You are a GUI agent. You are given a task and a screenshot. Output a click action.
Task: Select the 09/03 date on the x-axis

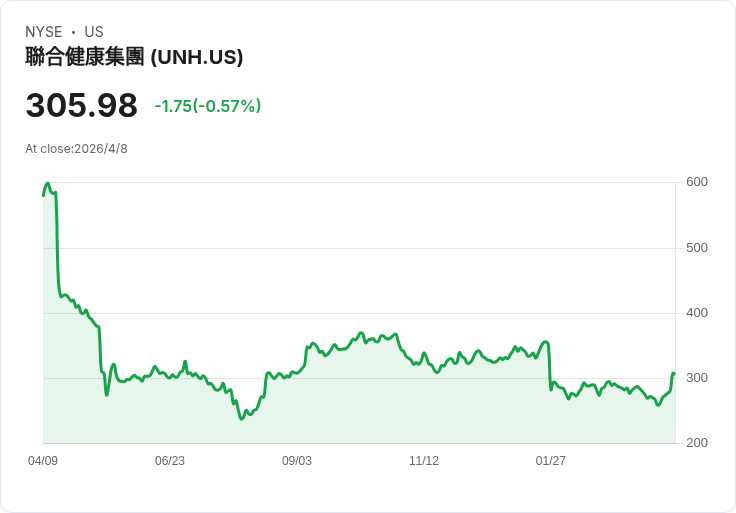pos(297,461)
